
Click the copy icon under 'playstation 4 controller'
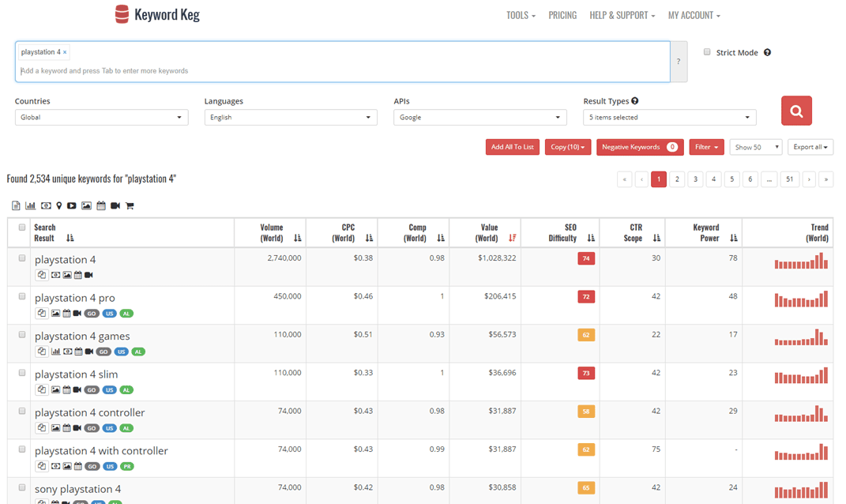pos(42,428)
